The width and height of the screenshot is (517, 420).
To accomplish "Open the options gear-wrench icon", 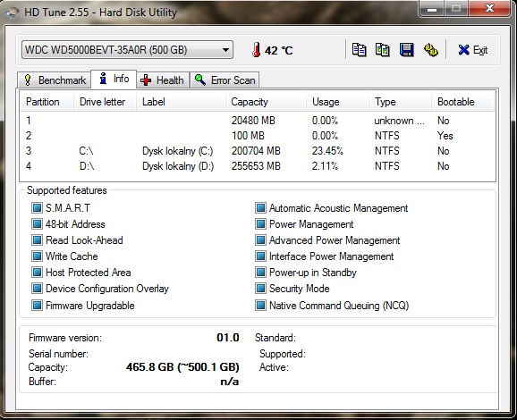I will point(430,50).
